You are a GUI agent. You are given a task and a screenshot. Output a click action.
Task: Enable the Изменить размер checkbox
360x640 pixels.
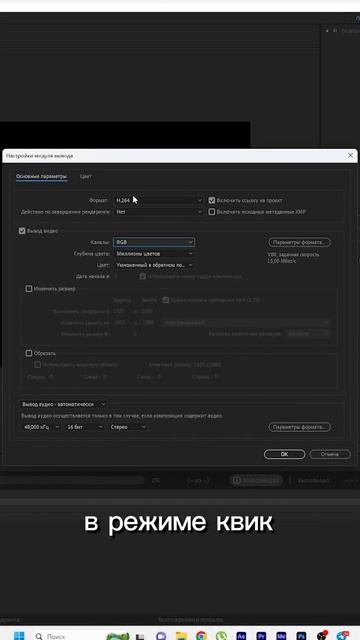pyautogui.click(x=29, y=289)
